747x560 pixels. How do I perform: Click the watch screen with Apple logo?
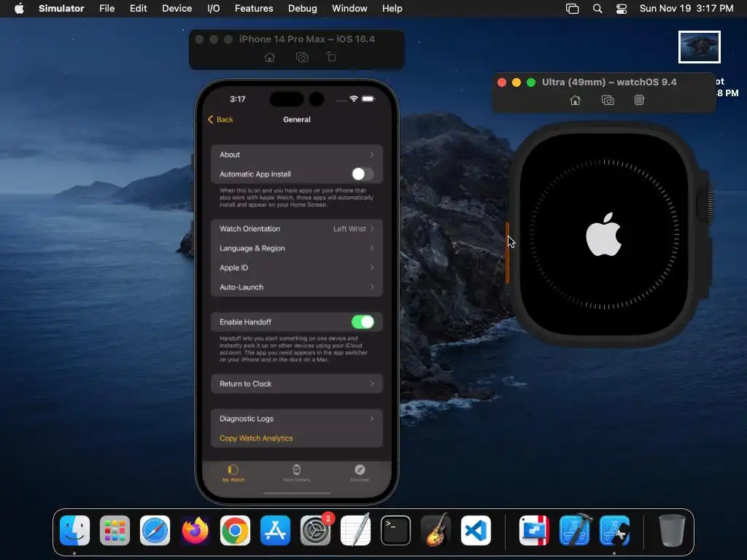pos(603,234)
